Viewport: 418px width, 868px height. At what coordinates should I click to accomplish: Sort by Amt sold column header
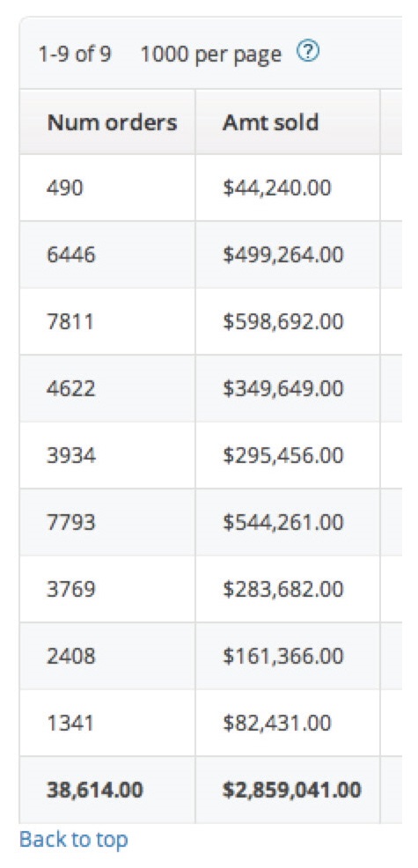[x=288, y=121]
